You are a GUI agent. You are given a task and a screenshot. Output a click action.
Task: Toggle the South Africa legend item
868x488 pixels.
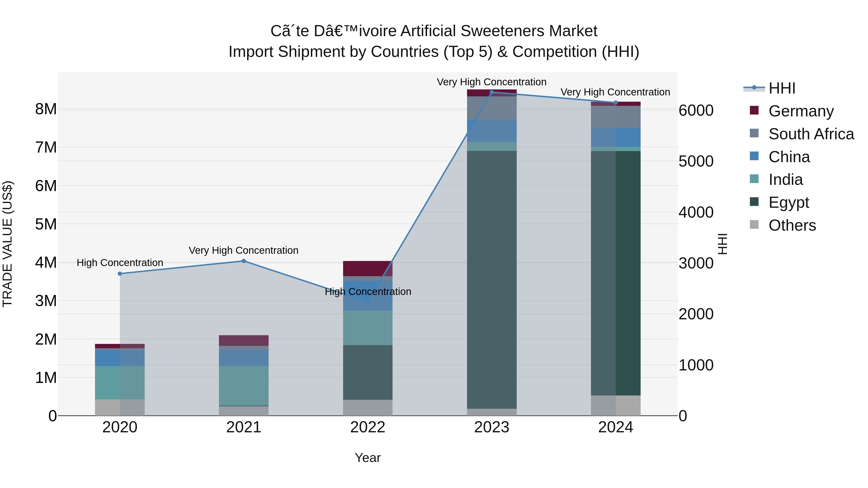click(802, 134)
